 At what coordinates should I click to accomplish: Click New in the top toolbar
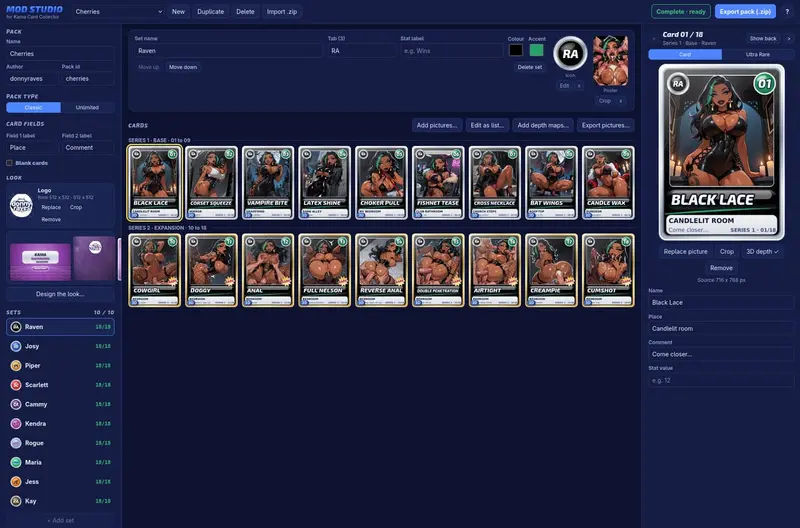(178, 11)
